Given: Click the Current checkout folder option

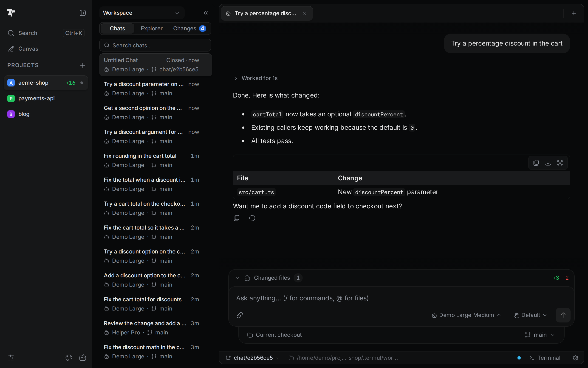Looking at the screenshot, I should coord(274,335).
